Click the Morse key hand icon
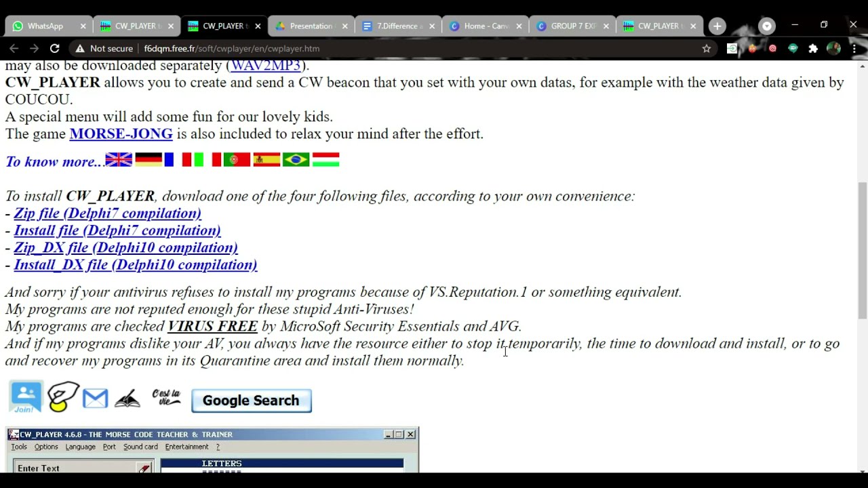868x488 pixels. [63, 397]
